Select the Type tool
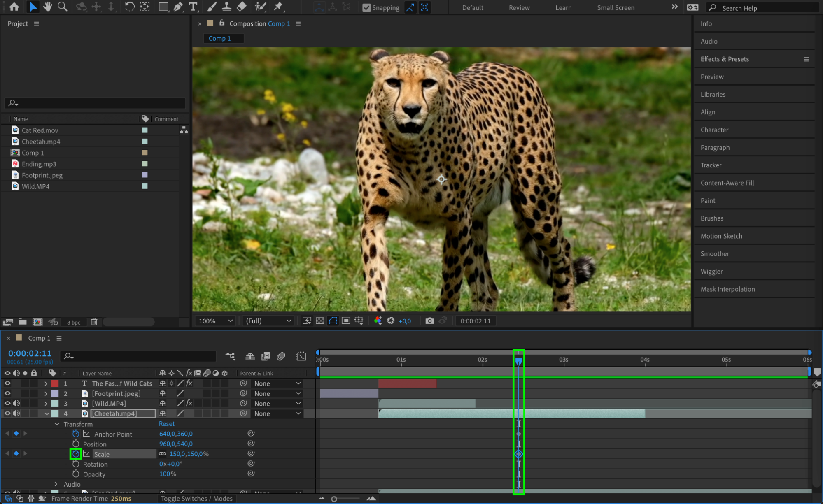This screenshot has height=504, width=823. coord(193,7)
